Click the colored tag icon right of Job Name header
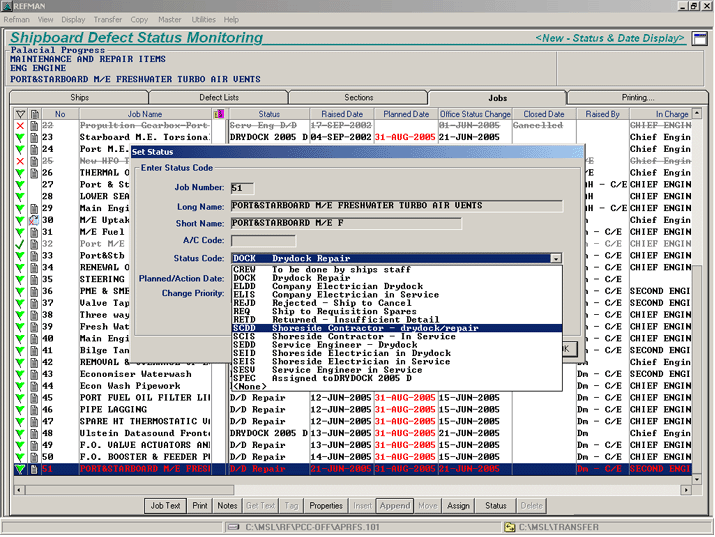This screenshot has width=715, height=537. (220, 115)
